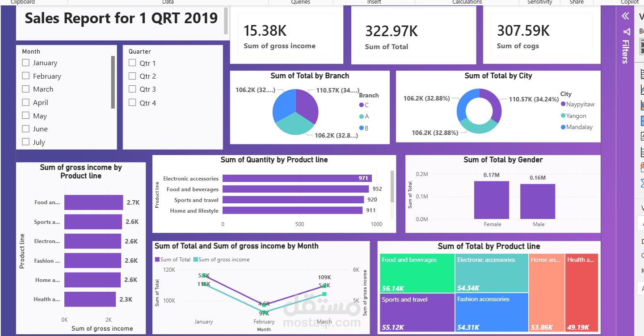Image resolution: width=644 pixels, height=336 pixels.
Task: Open the vertical Filters pane label
Action: pyautogui.click(x=626, y=51)
